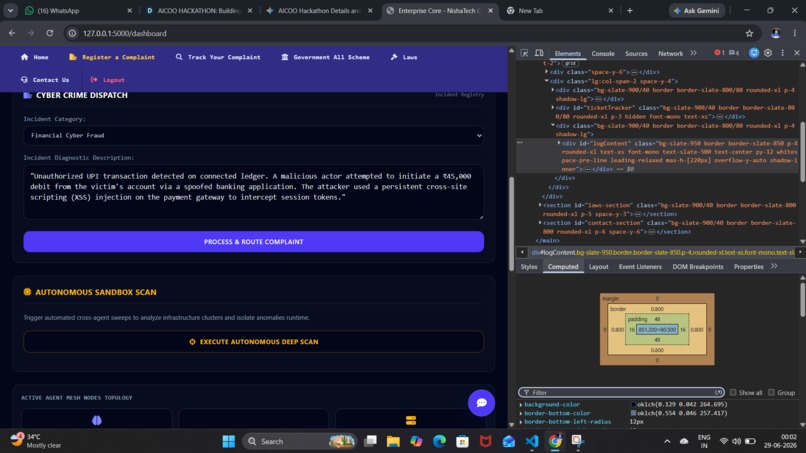This screenshot has width=806, height=453.
Task: Click into the Incident Diagnostic Description textarea
Action: point(253,192)
